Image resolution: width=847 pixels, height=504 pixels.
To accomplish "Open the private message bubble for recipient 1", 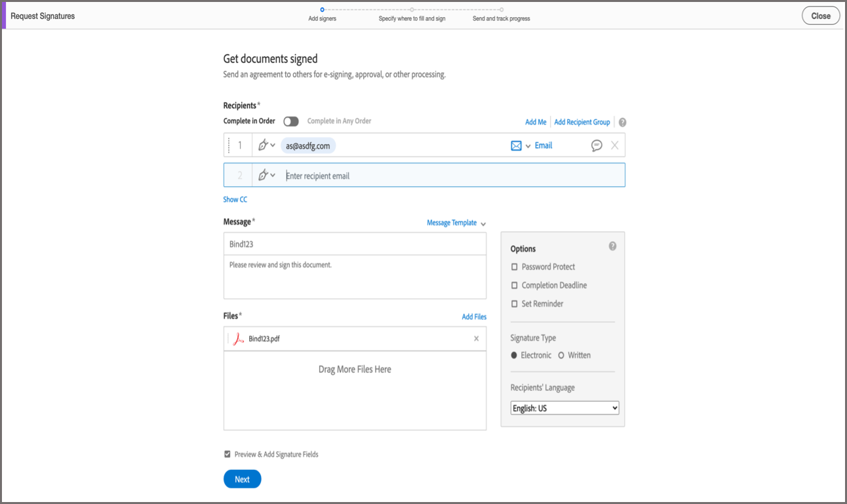I will [596, 145].
